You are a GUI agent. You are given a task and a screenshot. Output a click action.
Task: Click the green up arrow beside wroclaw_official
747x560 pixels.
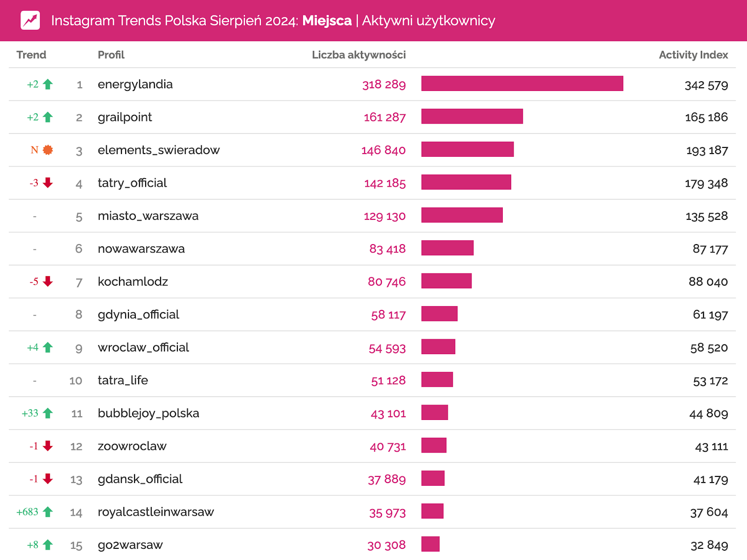[x=48, y=347]
